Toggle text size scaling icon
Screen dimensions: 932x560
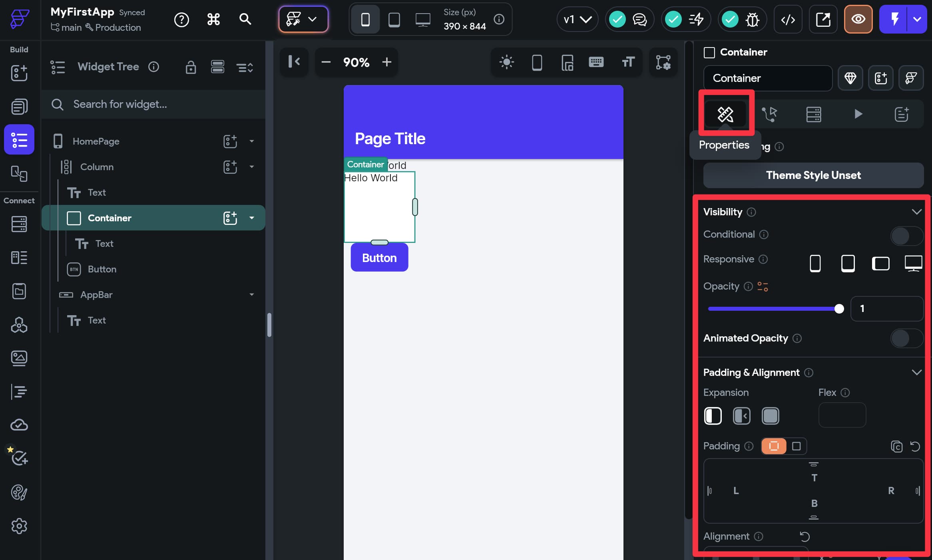[628, 62]
